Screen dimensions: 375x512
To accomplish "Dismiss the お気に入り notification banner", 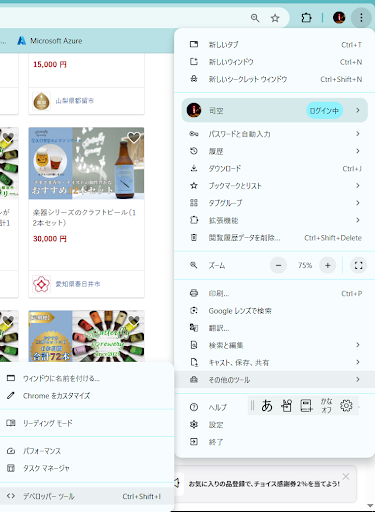I will [x=346, y=476].
